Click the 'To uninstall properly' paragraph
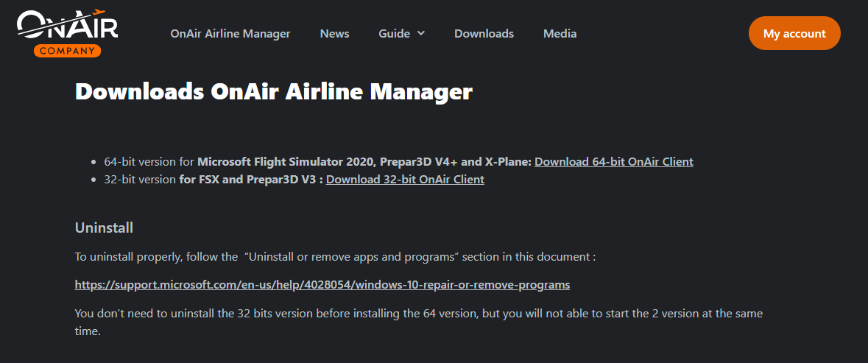Image resolution: width=868 pixels, height=363 pixels. [335, 257]
